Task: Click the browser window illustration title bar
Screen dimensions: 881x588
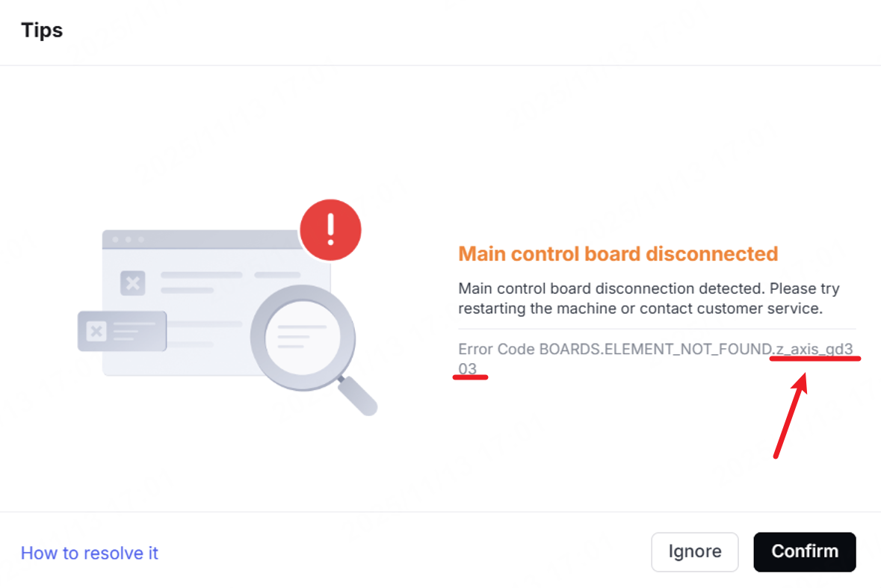Action: [x=202, y=239]
